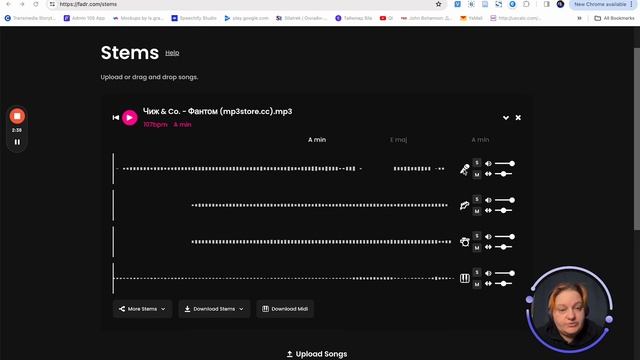Open the Help link beside Stems

(172, 53)
